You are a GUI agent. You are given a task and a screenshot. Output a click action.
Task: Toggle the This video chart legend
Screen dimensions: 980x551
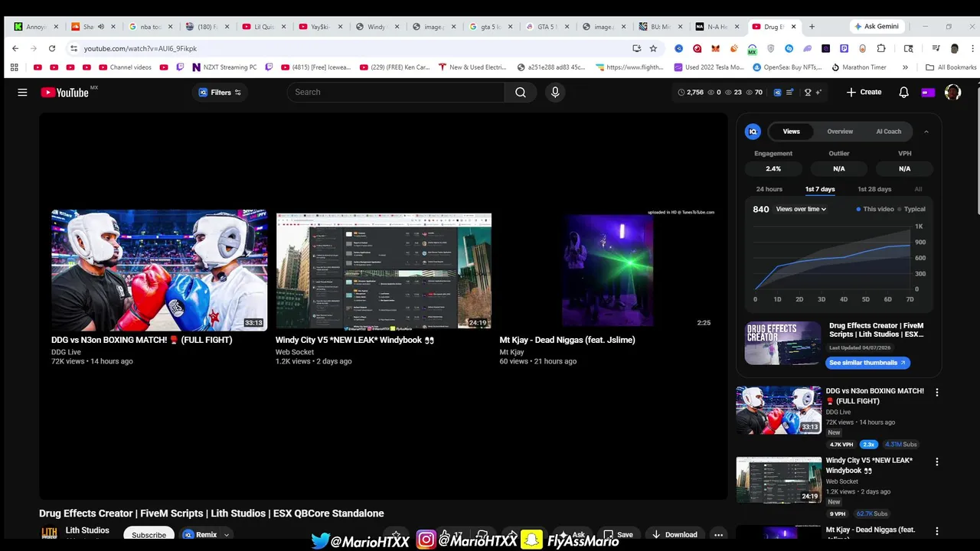[875, 209]
